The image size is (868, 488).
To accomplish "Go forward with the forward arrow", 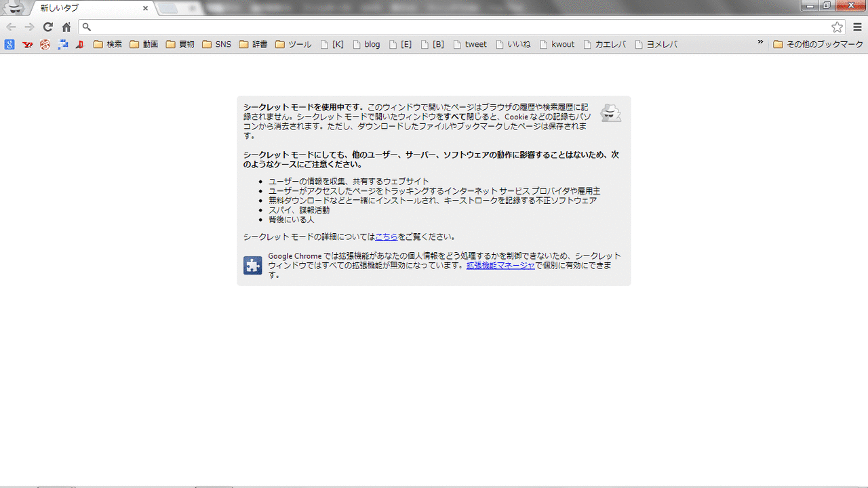I will coord(29,27).
